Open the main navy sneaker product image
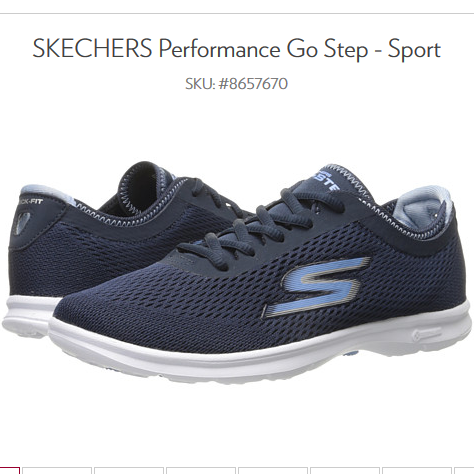474x474 pixels. 237,272
